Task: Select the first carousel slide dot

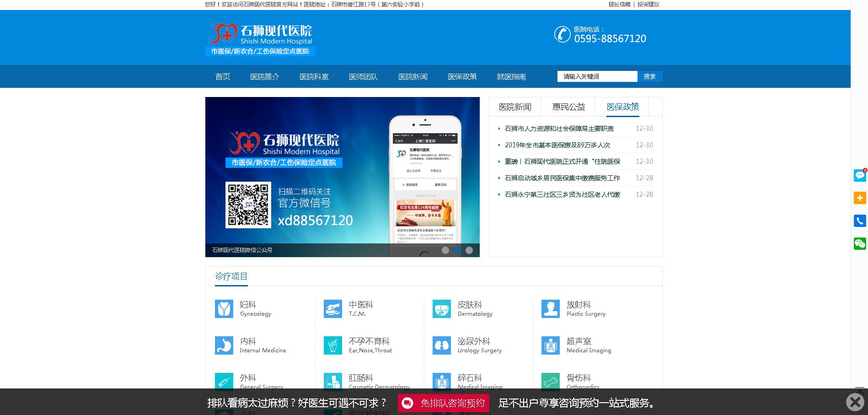Action: pyautogui.click(x=445, y=250)
